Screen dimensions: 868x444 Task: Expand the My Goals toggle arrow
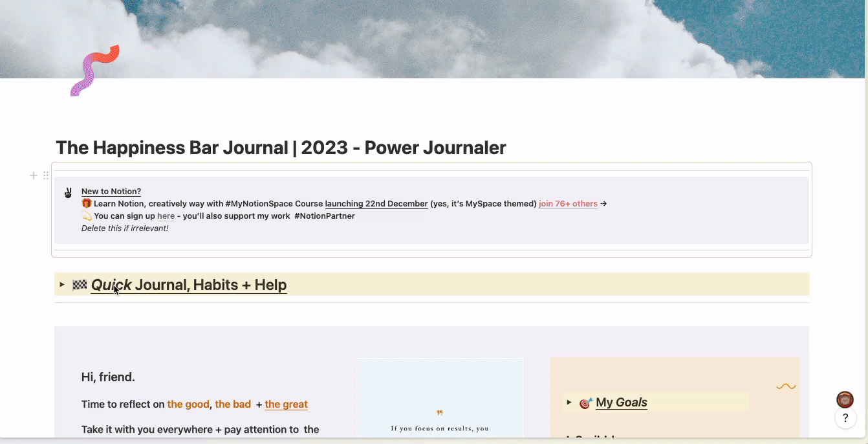(x=569, y=403)
